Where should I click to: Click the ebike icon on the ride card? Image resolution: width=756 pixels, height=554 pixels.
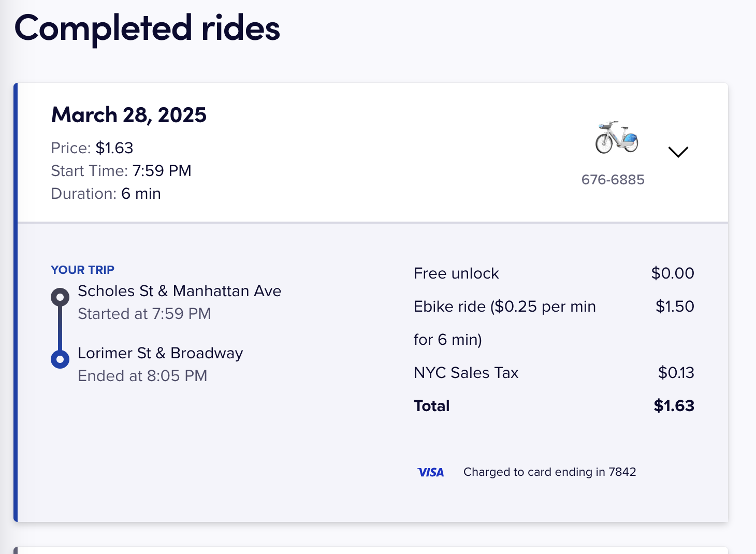tap(616, 138)
